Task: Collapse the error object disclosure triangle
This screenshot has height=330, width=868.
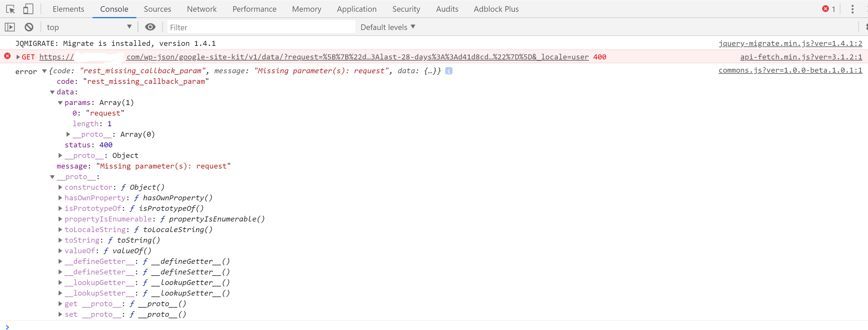Action: [x=44, y=71]
